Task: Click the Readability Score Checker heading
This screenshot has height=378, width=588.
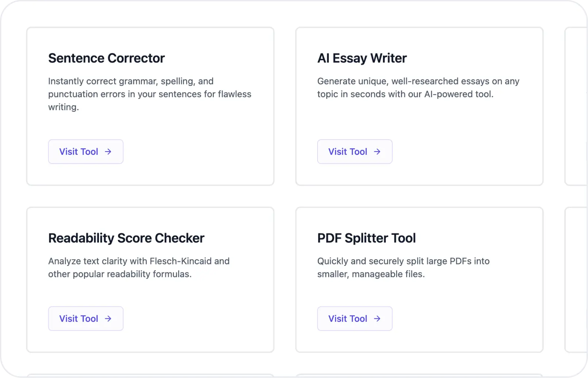Action: point(126,238)
